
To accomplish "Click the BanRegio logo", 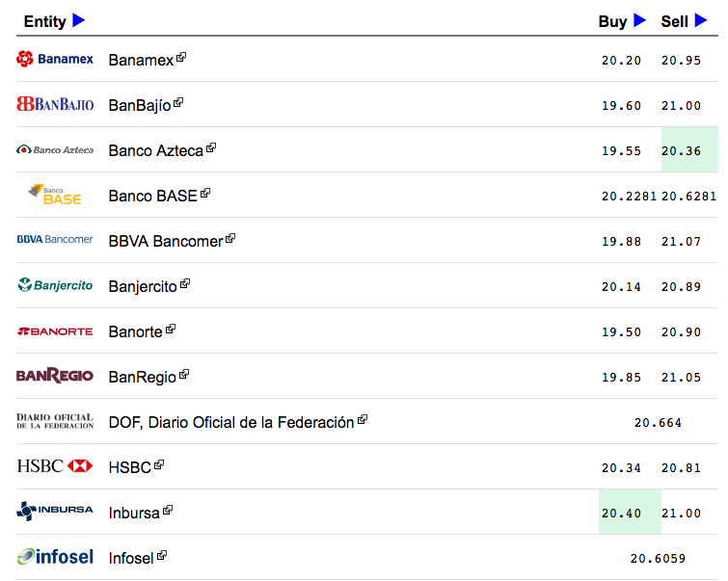I will [x=55, y=376].
